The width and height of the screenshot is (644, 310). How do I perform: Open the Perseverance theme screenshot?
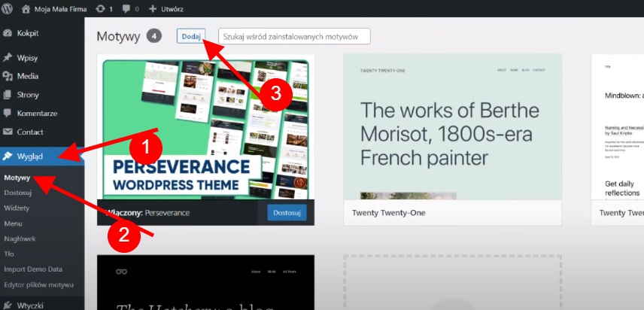[x=206, y=127]
